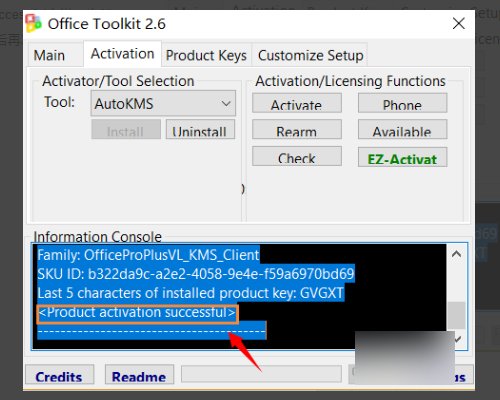Select the Activation tab
Image resolution: width=500 pixels, height=400 pixels.
(122, 54)
